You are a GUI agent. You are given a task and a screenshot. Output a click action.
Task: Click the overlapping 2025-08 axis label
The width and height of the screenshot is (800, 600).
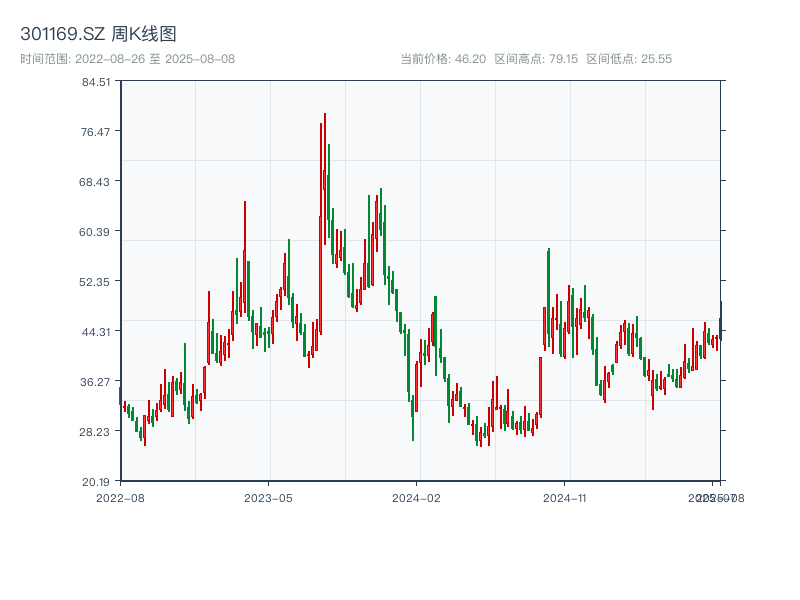pyautogui.click(x=716, y=496)
